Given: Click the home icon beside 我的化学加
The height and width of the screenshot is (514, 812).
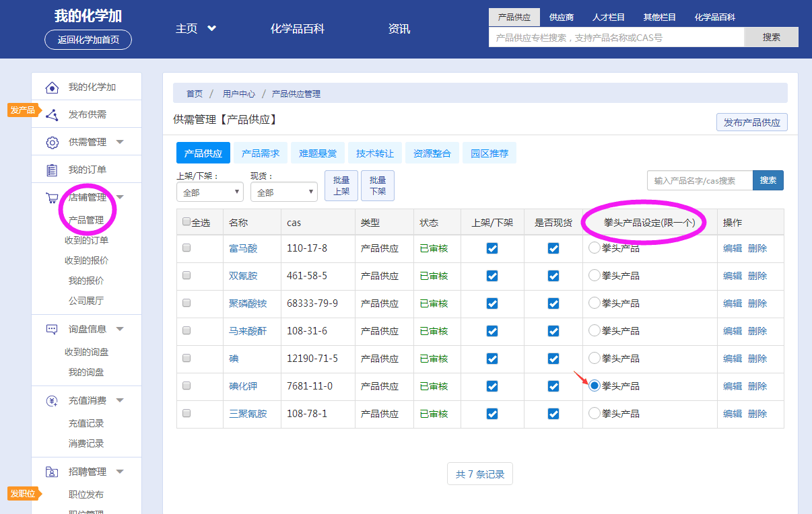Looking at the screenshot, I should (52, 87).
